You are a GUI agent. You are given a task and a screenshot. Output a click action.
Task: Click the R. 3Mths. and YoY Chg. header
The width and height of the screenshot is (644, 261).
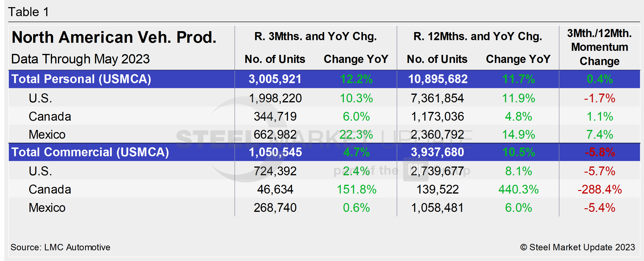point(315,37)
